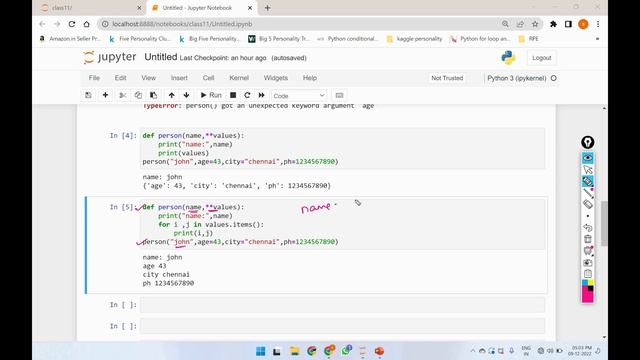This screenshot has width=640, height=360.
Task: Click the browser address bar URL
Action: tap(182, 24)
